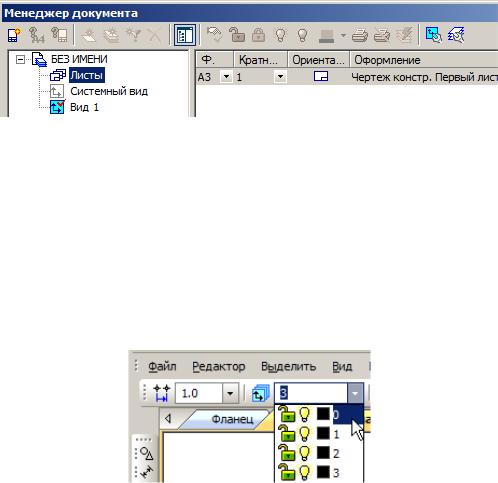Click the greyed-out toolbar icon right of the printers

coord(405,35)
